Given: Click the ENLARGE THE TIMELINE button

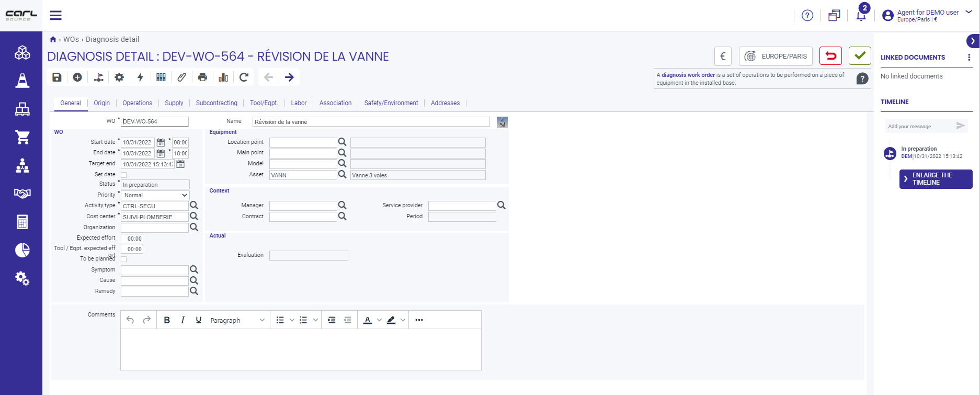Looking at the screenshot, I should point(936,179).
